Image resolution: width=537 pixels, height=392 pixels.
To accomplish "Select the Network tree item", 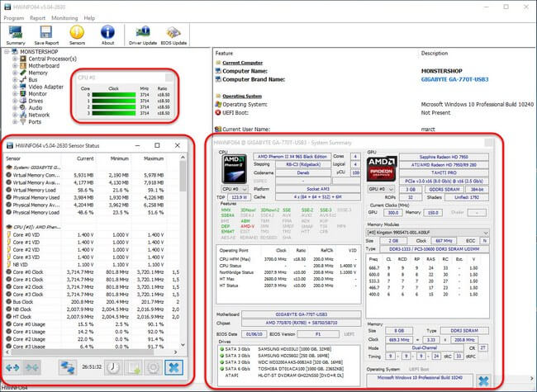I will [39, 115].
